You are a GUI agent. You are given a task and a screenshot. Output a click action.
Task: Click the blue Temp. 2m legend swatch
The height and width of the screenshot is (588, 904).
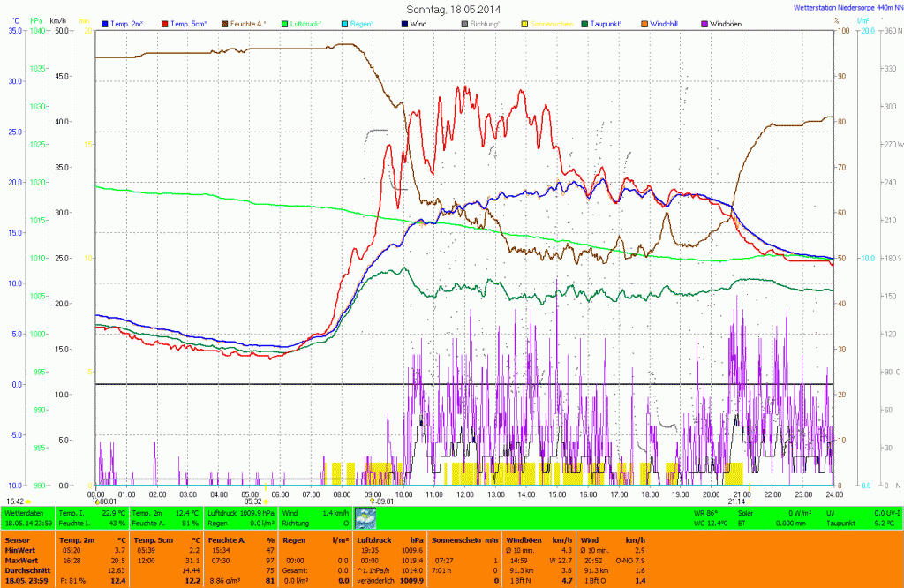coord(105,22)
